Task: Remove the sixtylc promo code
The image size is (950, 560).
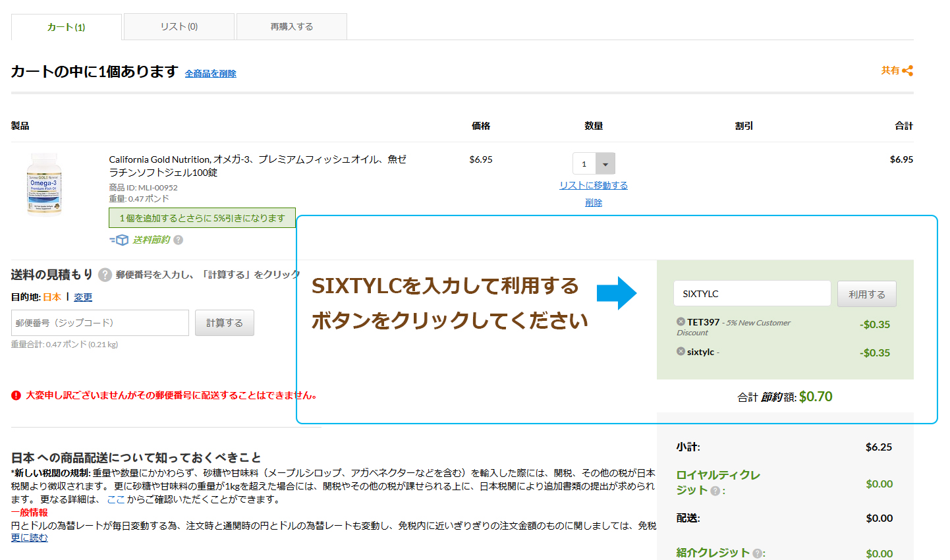Action: [681, 351]
